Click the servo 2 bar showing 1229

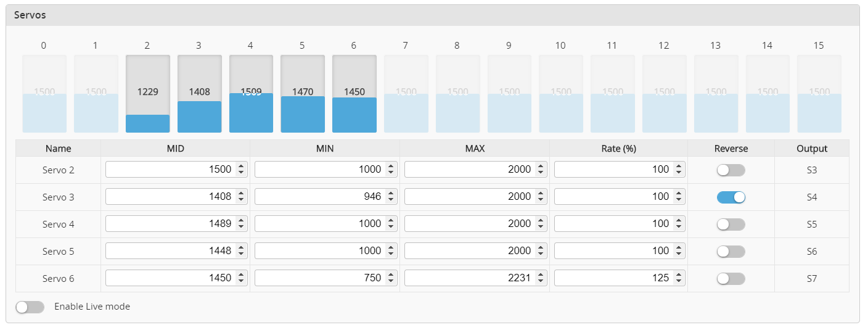coord(148,94)
